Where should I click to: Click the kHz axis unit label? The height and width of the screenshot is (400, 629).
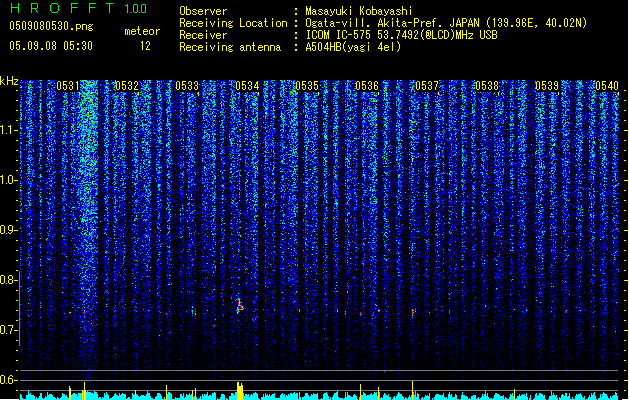coord(9,81)
